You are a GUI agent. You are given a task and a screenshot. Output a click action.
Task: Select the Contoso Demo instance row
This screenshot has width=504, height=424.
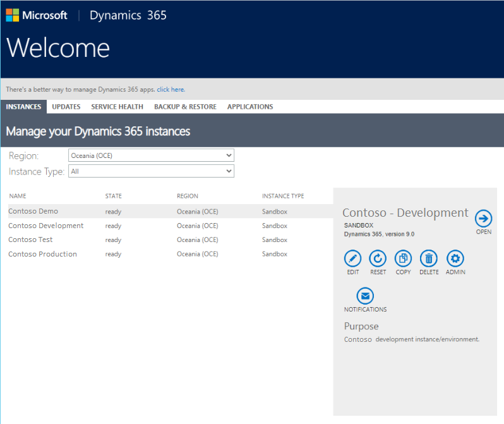(171, 211)
